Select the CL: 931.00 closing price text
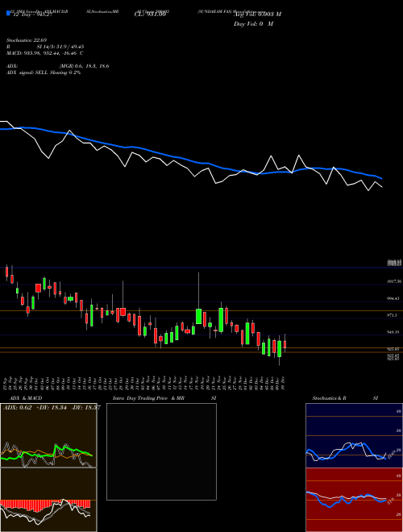 tap(149, 15)
